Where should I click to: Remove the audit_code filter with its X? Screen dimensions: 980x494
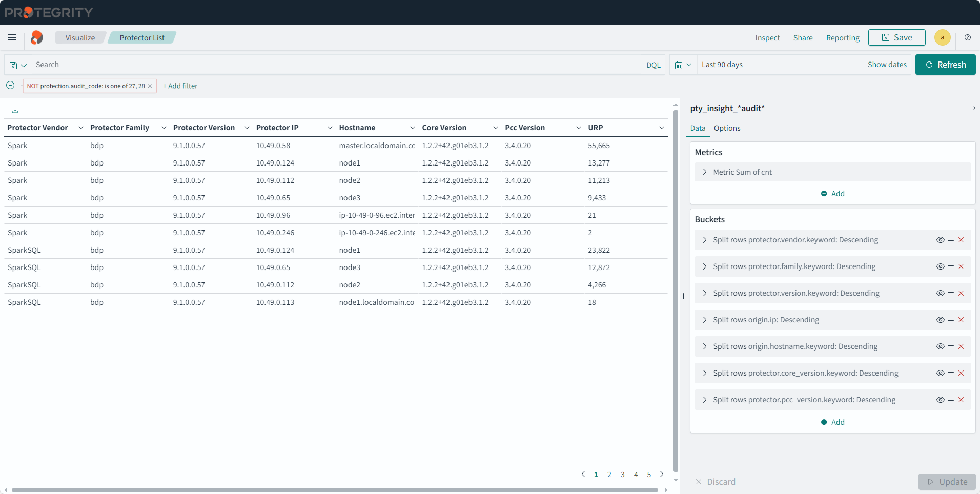coord(150,86)
